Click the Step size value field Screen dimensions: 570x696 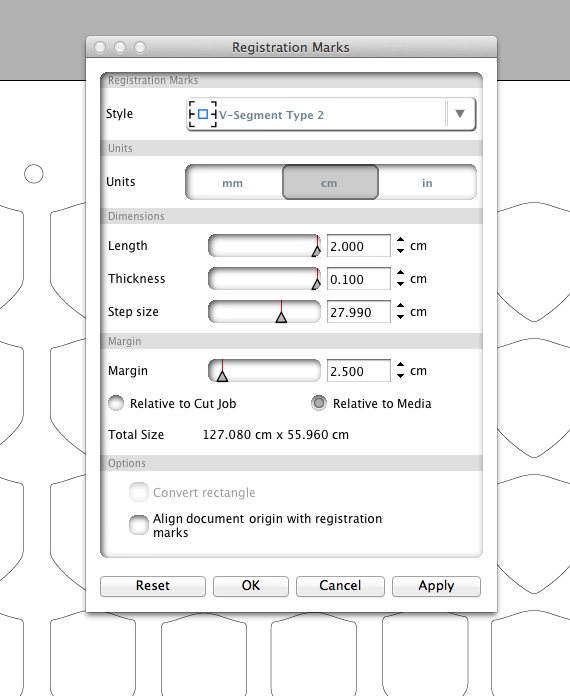(359, 312)
